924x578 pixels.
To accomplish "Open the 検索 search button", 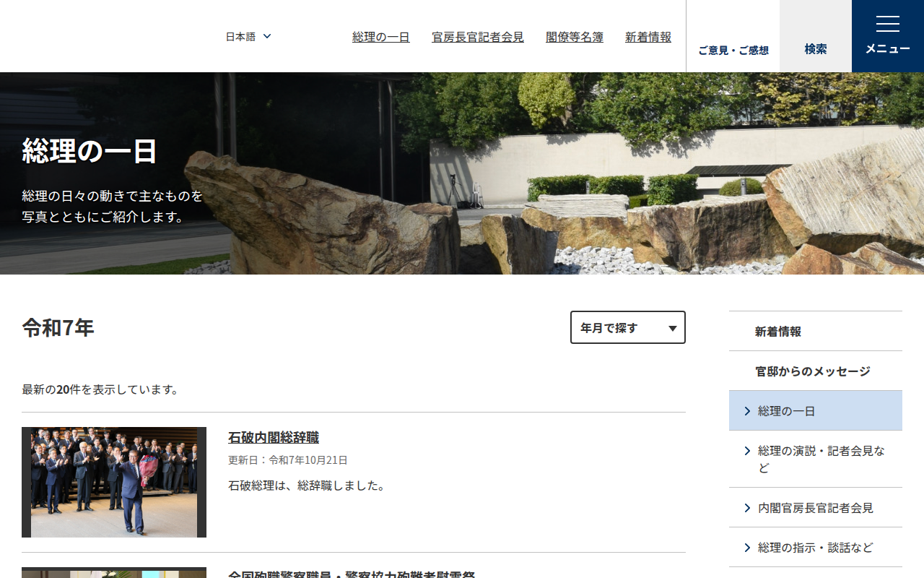I will (816, 36).
